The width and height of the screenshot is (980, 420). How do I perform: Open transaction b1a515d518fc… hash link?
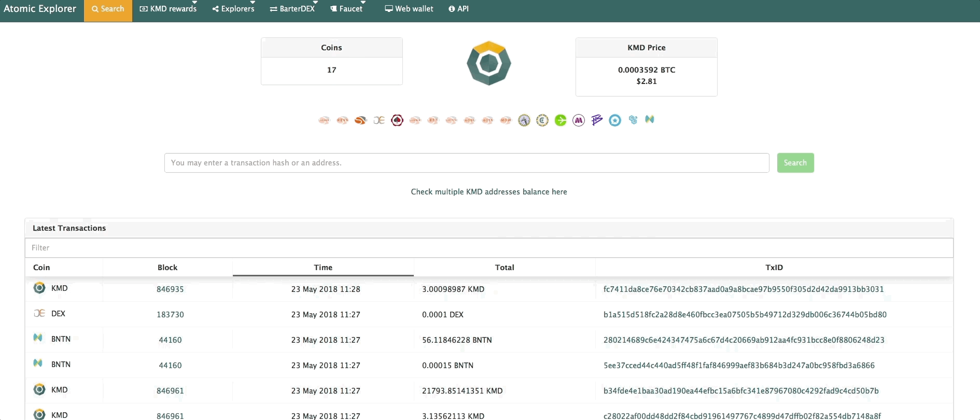click(x=745, y=315)
